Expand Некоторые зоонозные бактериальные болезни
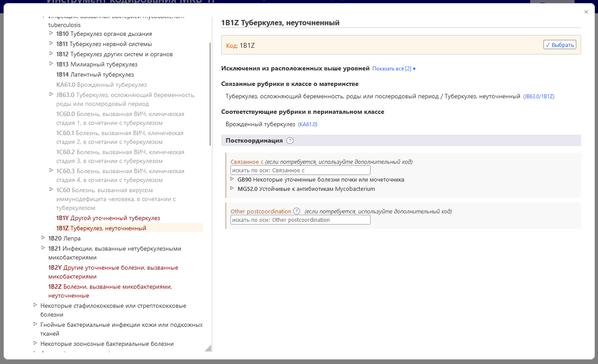The width and height of the screenshot is (598, 364). [35, 343]
